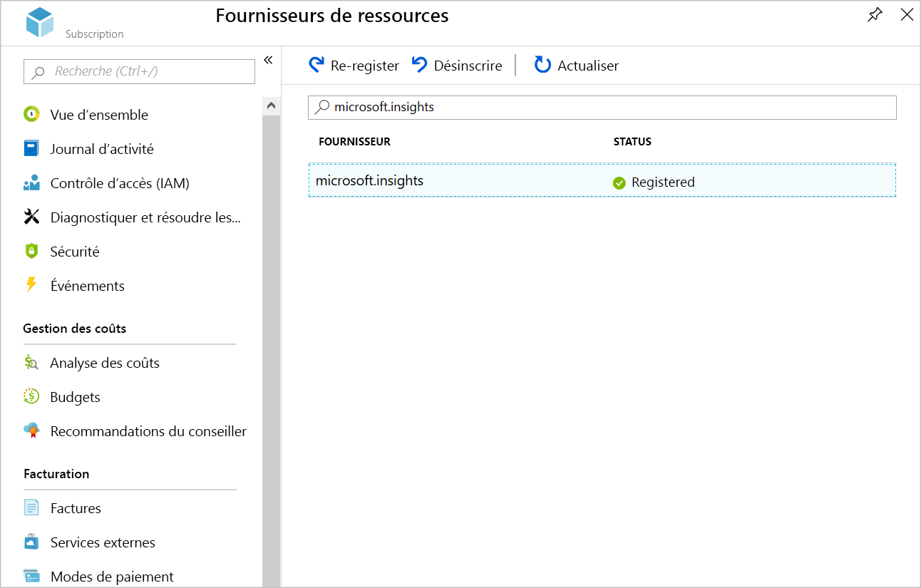This screenshot has width=921, height=588.
Task: Close the Fournisseurs de ressources blade
Action: pyautogui.click(x=907, y=15)
